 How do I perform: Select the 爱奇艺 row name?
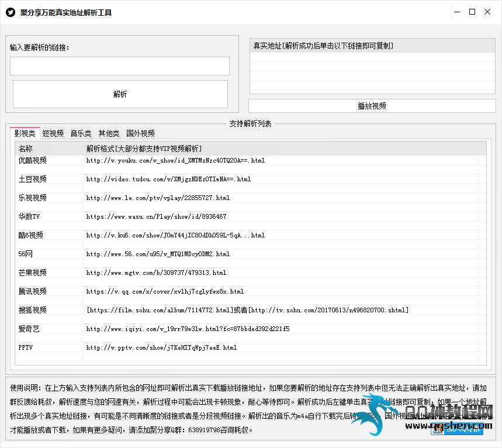click(29, 329)
